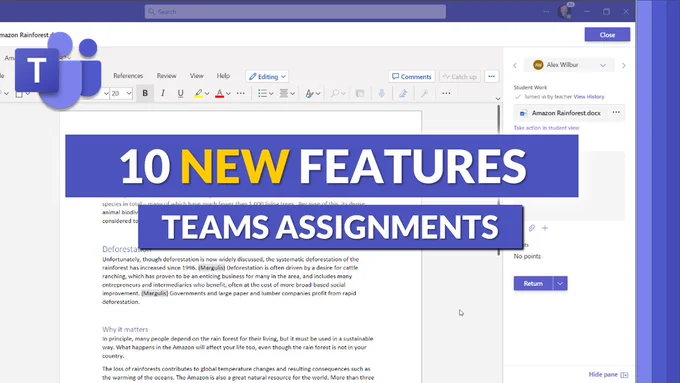Screen dimensions: 680x383
Task: Open paragraph alignment dropdown arrow
Action: (x=292, y=94)
